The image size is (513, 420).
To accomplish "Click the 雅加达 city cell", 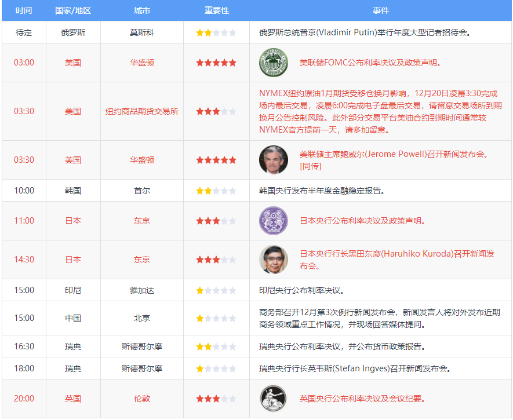I will point(141,290).
